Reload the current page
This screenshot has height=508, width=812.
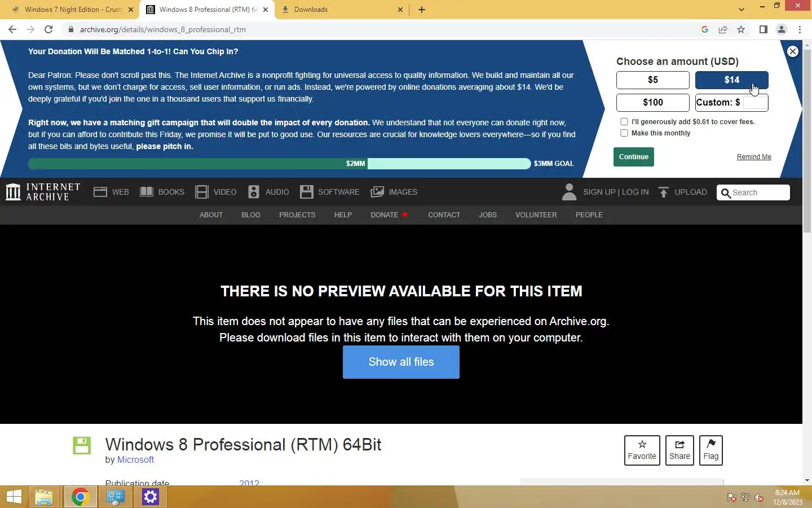point(48,29)
